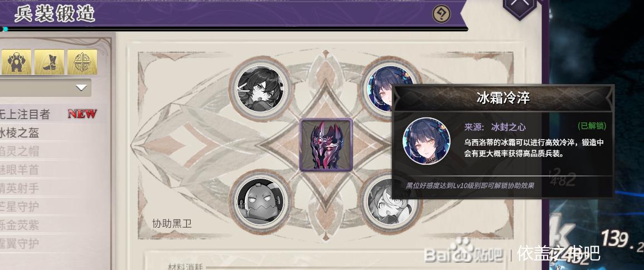Choose the grayscale black-haired assistant portrait
644x270 pixels.
click(x=260, y=89)
